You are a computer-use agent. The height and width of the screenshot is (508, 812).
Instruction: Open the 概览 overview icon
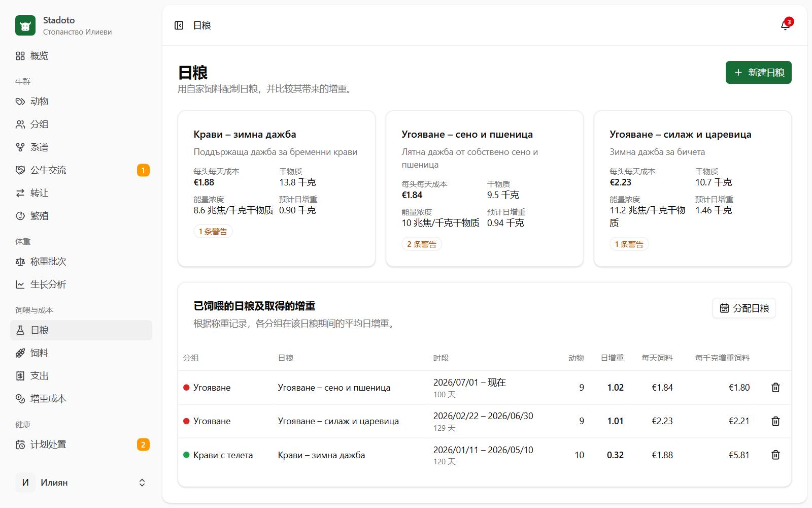tap(20, 56)
